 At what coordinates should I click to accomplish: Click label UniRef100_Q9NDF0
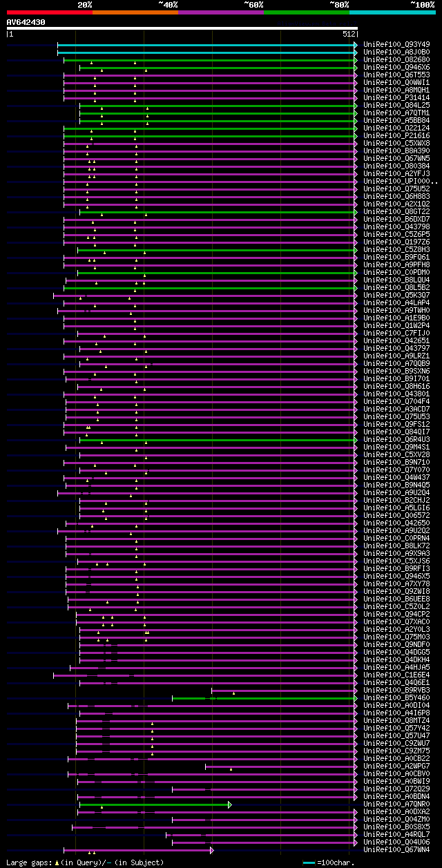[x=396, y=645]
